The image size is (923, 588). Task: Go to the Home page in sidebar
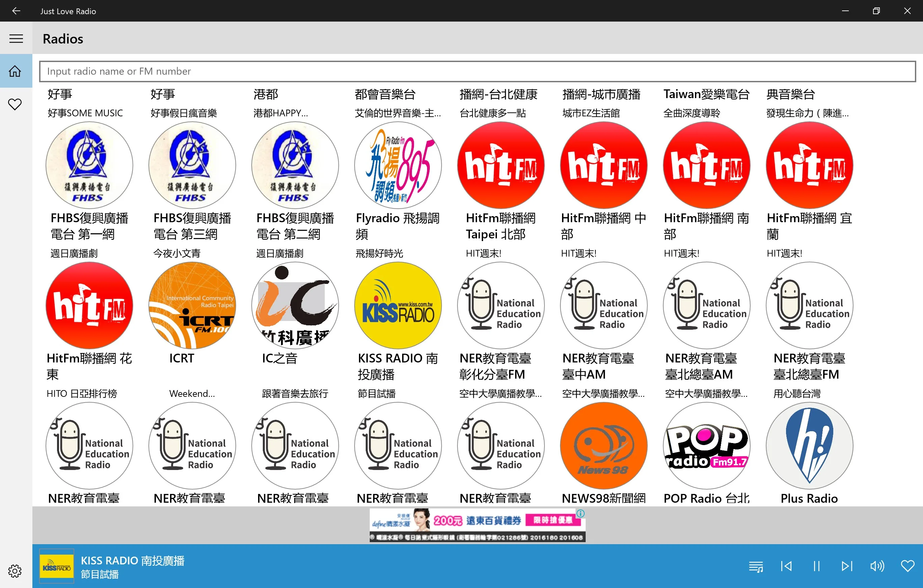point(15,71)
